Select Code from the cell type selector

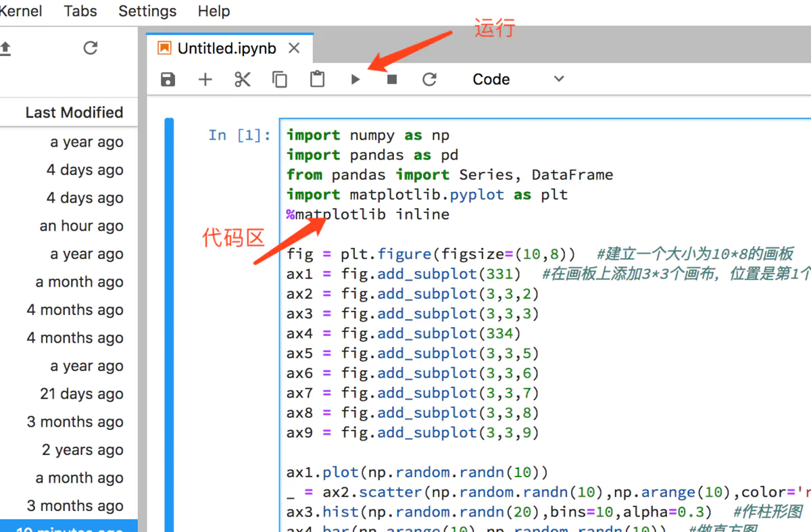click(x=491, y=79)
